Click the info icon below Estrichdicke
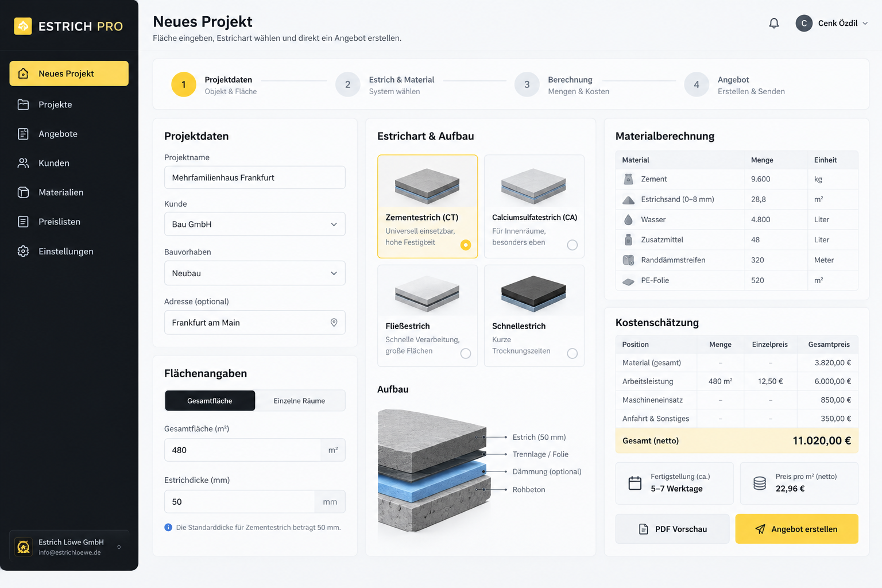882x588 pixels. [x=168, y=527]
